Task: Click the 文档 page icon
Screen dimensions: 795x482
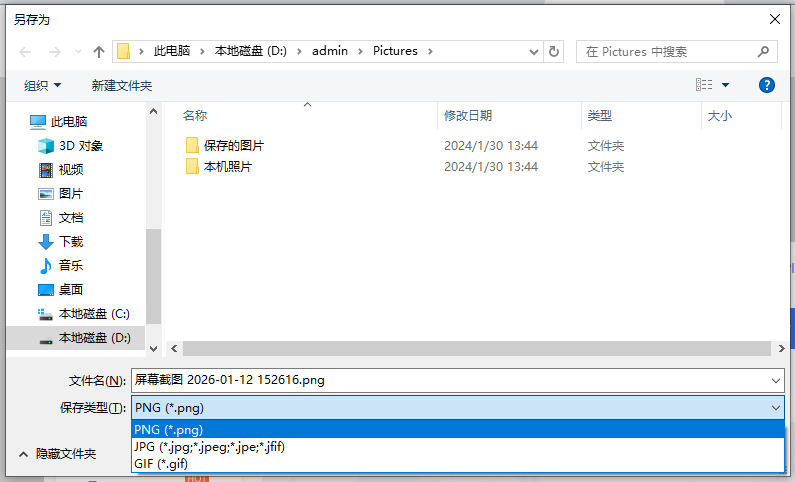Action: [x=46, y=218]
